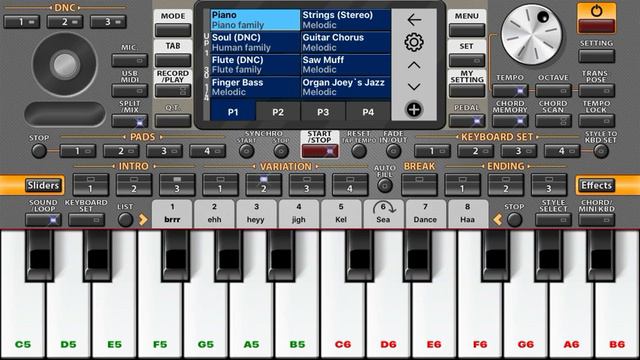This screenshot has height=360, width=640.
Task: Select loop tab 1 brrr
Action: pyautogui.click(x=172, y=214)
